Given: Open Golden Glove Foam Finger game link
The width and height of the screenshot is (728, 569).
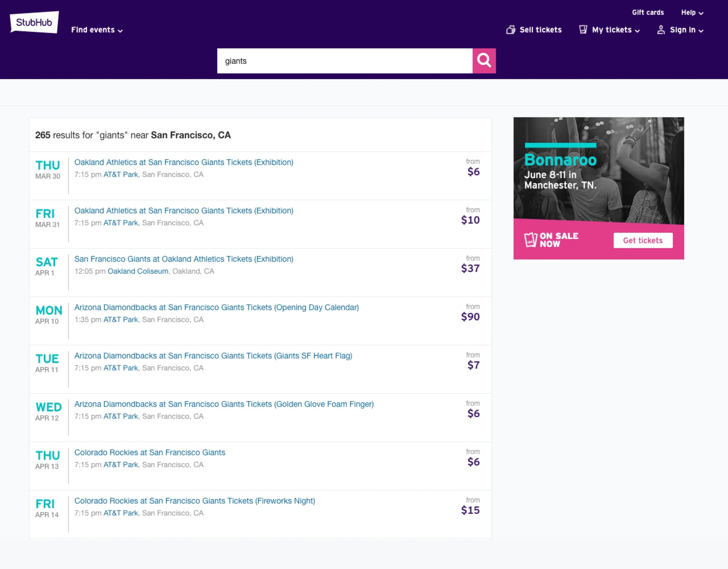Looking at the screenshot, I should (224, 404).
